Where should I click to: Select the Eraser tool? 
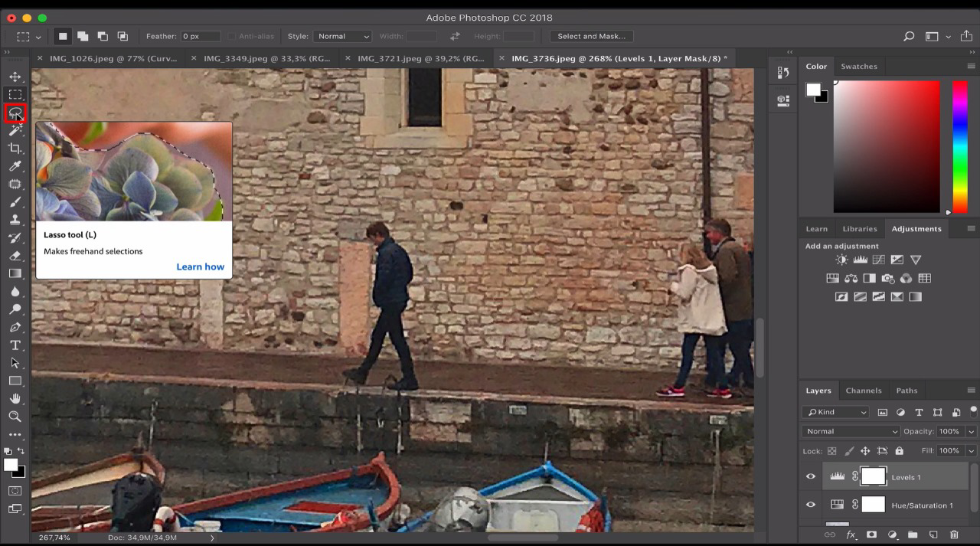(15, 256)
